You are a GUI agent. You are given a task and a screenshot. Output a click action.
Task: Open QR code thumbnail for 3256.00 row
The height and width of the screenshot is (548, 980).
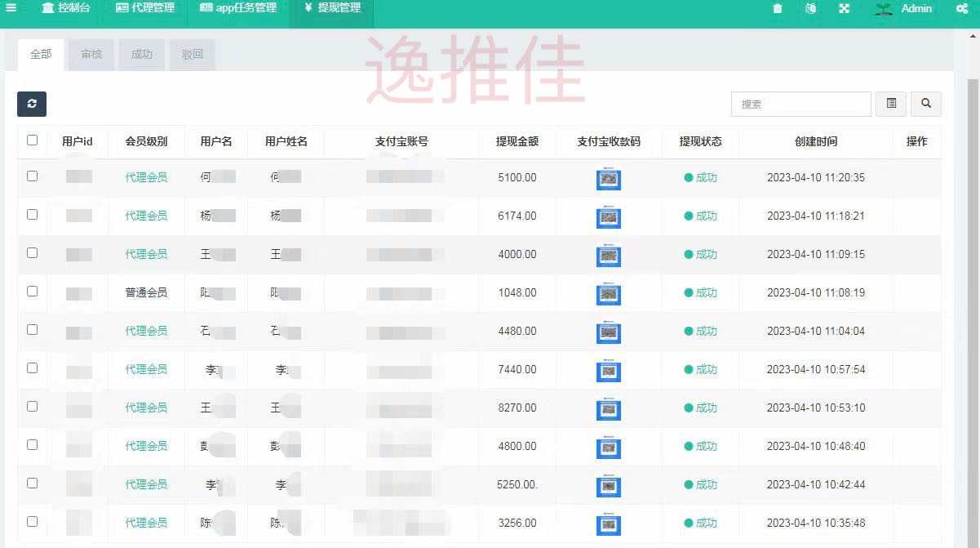click(608, 524)
